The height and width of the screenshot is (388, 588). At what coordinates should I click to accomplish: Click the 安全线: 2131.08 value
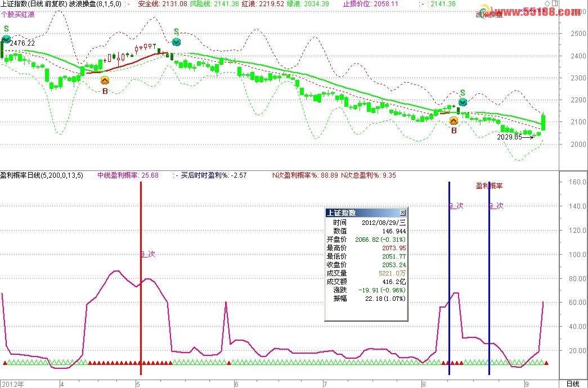click(x=163, y=4)
